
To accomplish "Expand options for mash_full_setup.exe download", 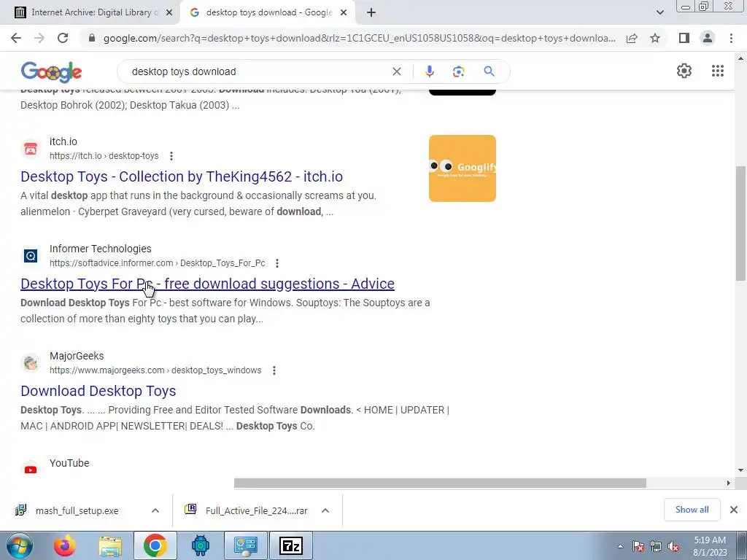I will [155, 510].
